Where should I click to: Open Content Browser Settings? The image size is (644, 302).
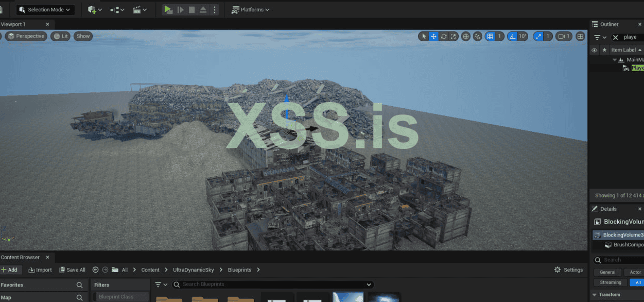[x=568, y=270]
